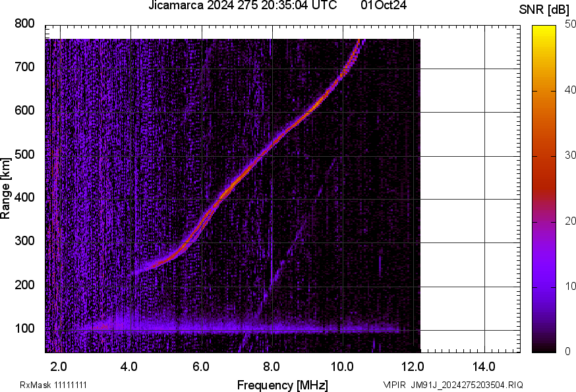Click the file name 'JM91J_2024275203504.RIQ'
Image resolution: width=576 pixels, height=392 pixels.
(x=467, y=385)
